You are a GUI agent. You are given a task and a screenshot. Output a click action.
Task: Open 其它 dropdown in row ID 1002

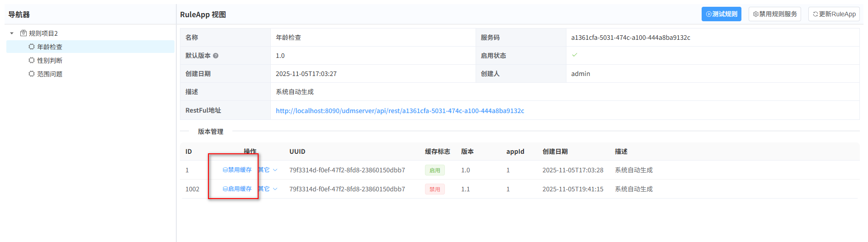(268, 189)
